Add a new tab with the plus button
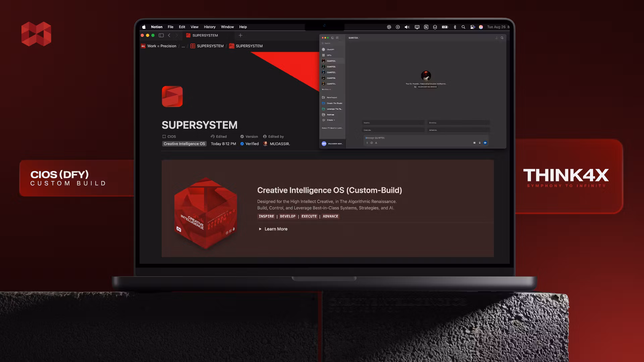The height and width of the screenshot is (362, 644). pos(240,36)
